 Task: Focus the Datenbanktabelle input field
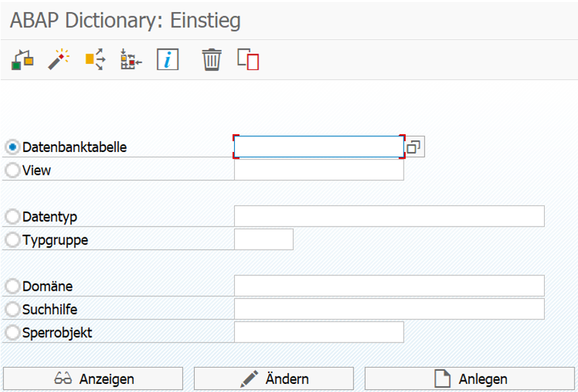[x=319, y=147]
